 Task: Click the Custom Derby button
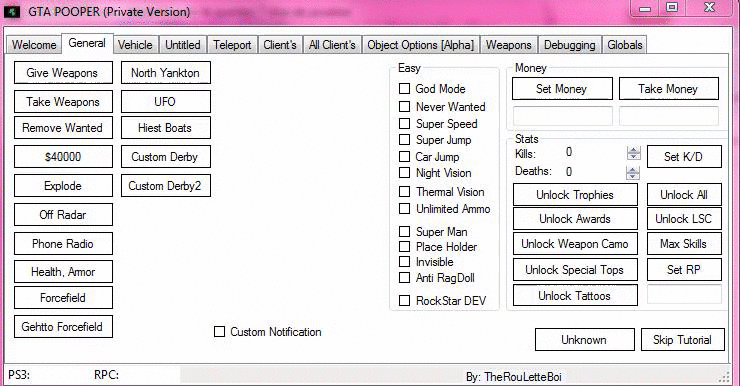(x=166, y=157)
